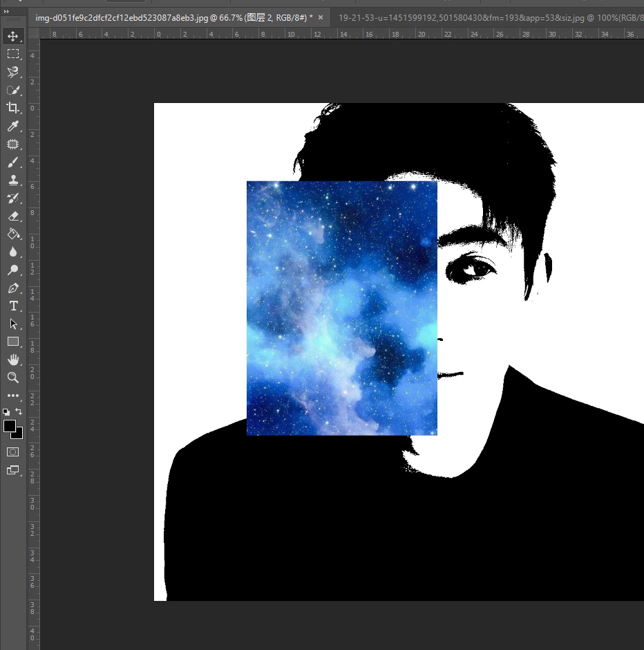Select the Rectangular Marquee tool
The height and width of the screenshot is (650, 644).
tap(12, 54)
